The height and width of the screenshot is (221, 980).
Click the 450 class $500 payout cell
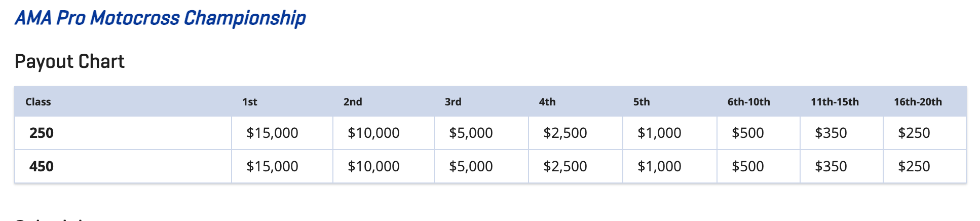pos(759,166)
